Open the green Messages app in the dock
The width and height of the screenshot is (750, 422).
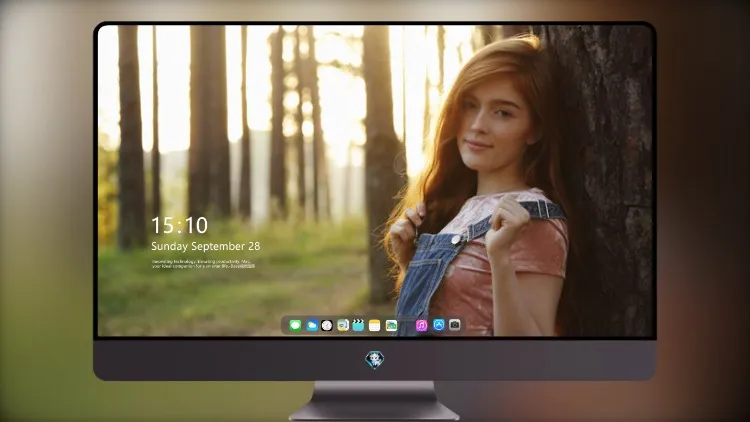point(295,326)
